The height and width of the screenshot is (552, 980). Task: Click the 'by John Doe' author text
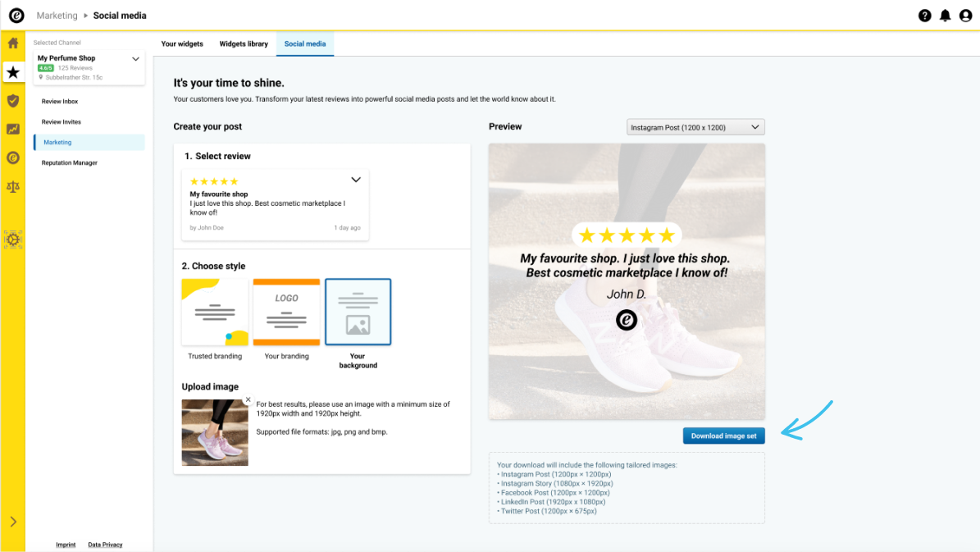coord(207,227)
